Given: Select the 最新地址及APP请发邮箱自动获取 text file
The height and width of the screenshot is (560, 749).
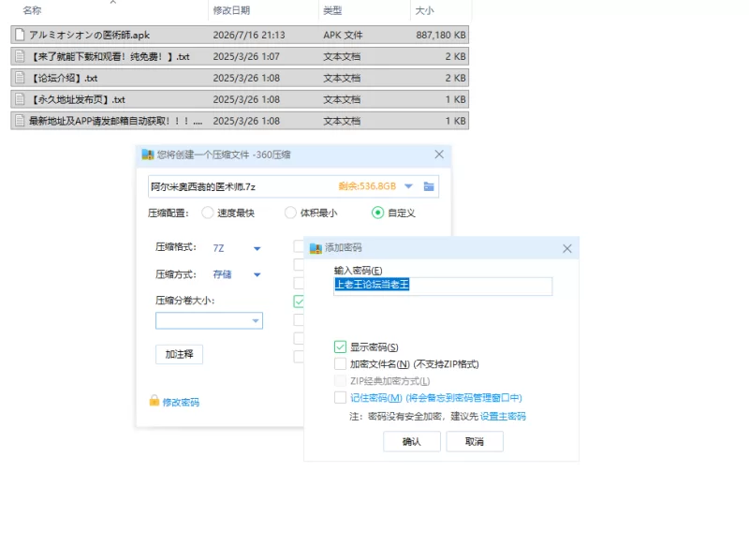Looking at the screenshot, I should tap(240, 121).
